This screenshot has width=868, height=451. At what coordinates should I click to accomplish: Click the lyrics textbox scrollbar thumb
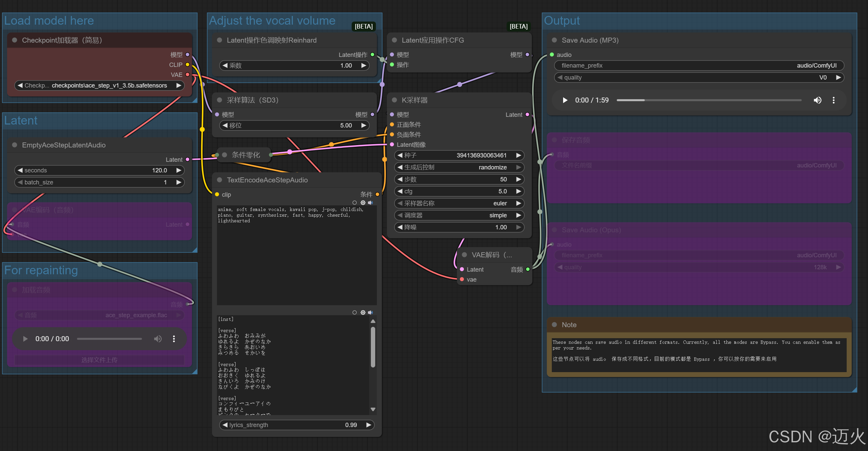point(373,347)
